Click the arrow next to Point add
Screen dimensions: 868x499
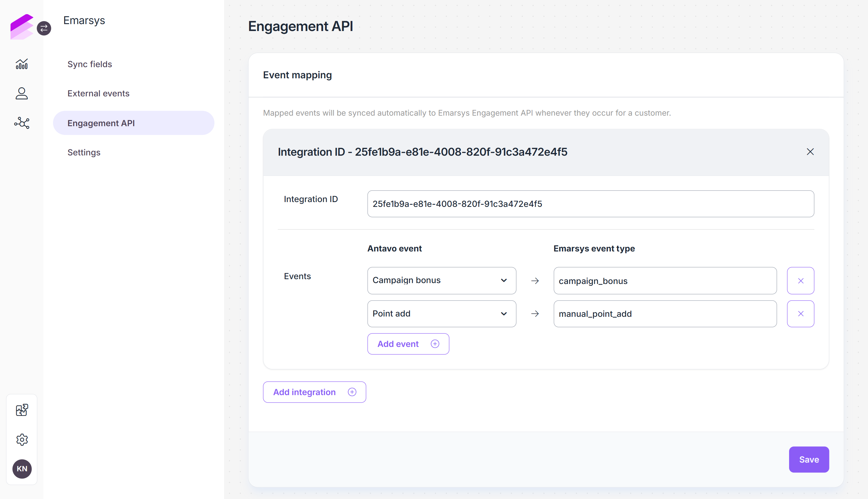point(535,313)
